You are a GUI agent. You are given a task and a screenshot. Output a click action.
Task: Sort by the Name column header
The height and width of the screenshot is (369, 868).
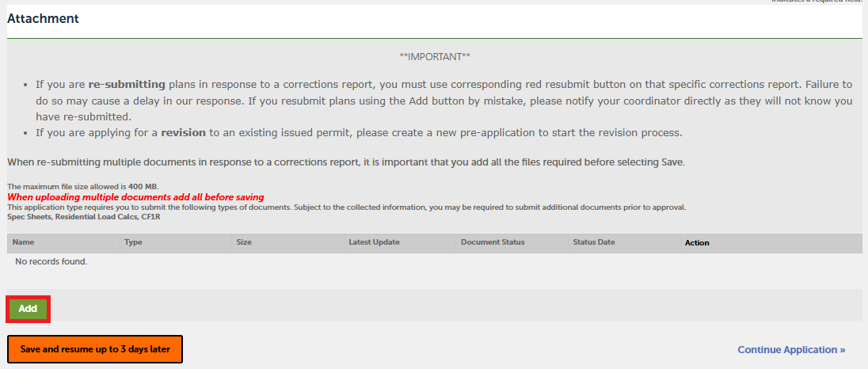(24, 242)
